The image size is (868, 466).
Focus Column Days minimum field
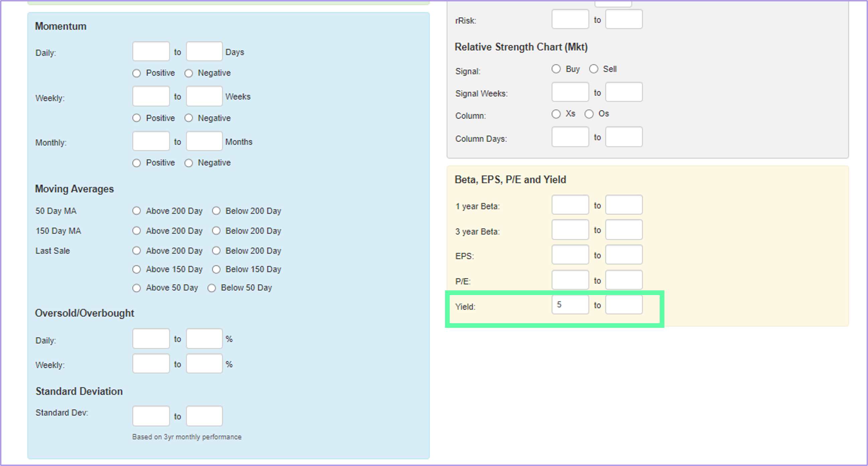point(570,136)
